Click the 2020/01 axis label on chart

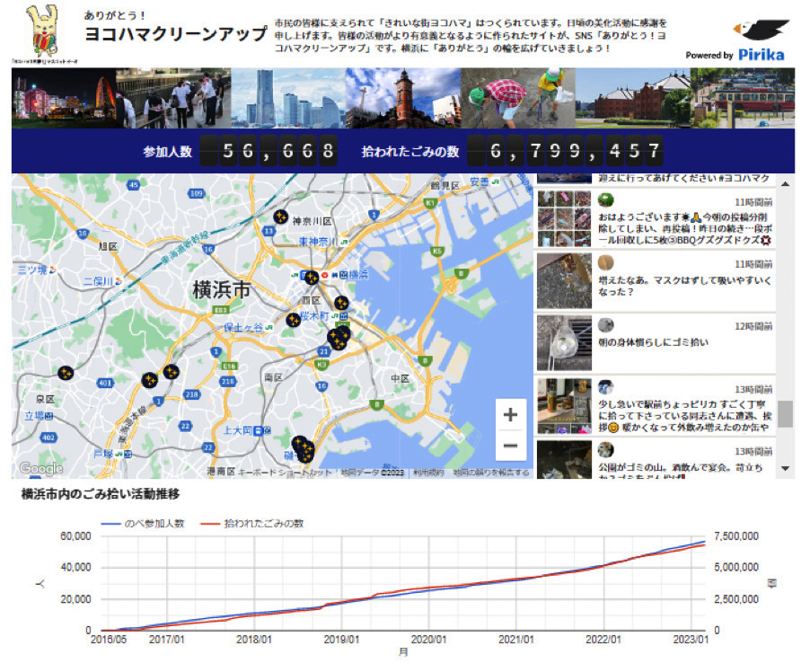click(428, 640)
